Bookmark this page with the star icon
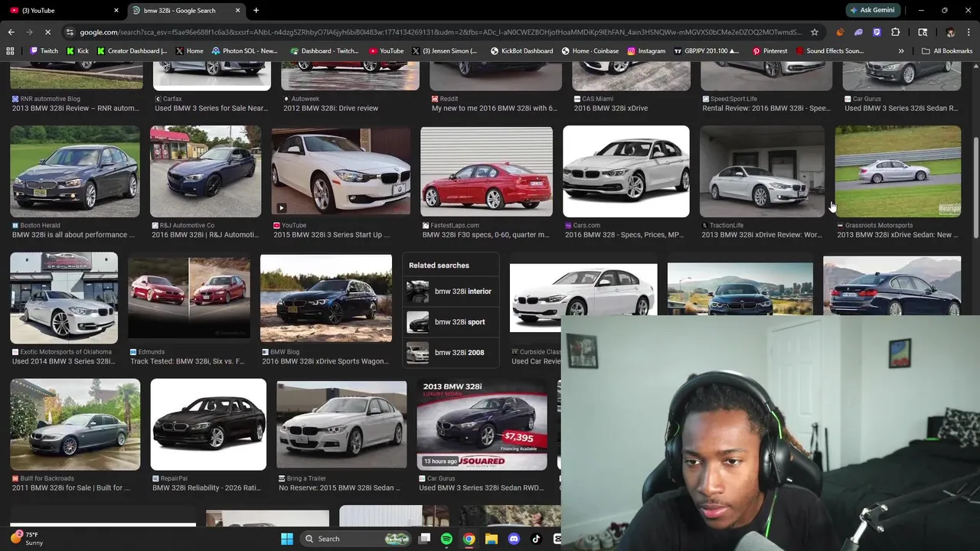 (815, 32)
